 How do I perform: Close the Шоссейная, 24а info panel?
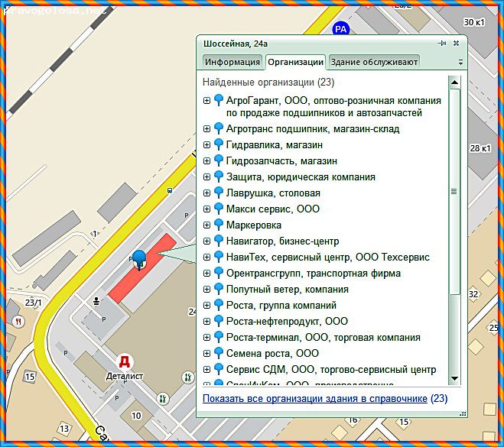click(x=457, y=44)
